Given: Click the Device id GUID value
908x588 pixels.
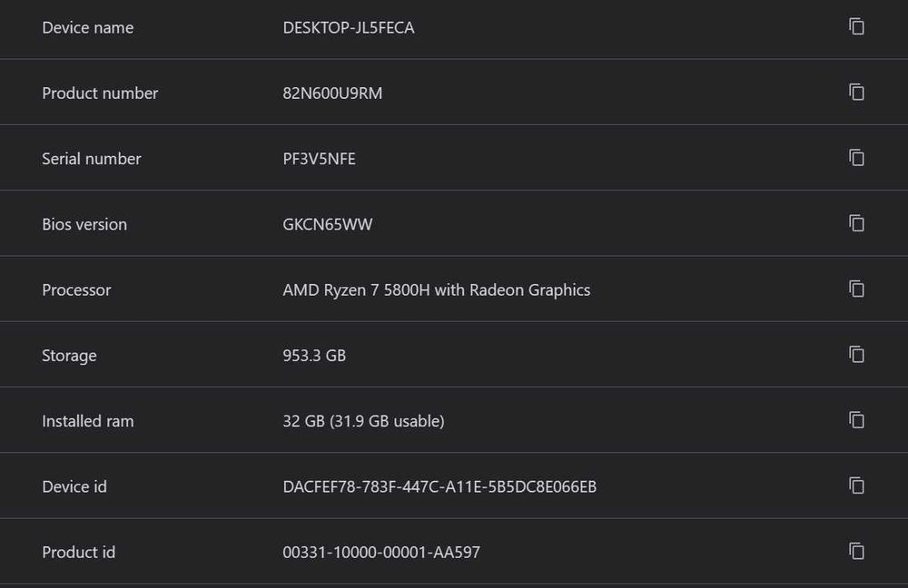Looking at the screenshot, I should coord(439,487).
